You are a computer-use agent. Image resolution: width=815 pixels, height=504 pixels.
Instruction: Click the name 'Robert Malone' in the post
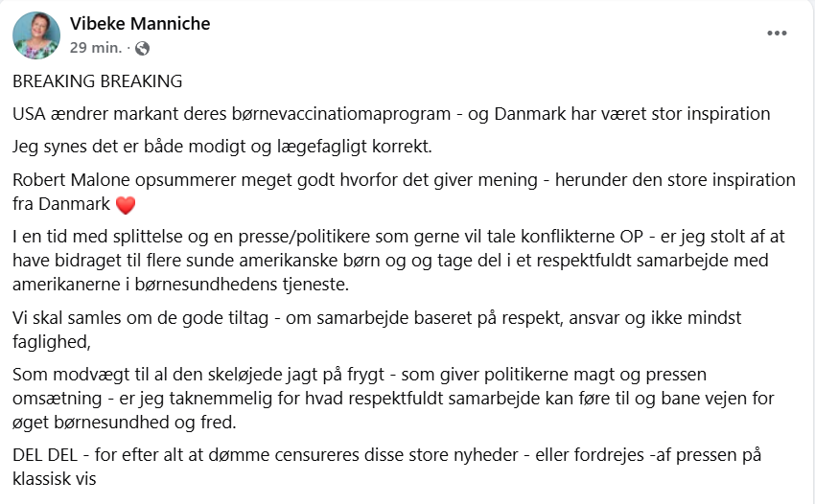(x=71, y=180)
